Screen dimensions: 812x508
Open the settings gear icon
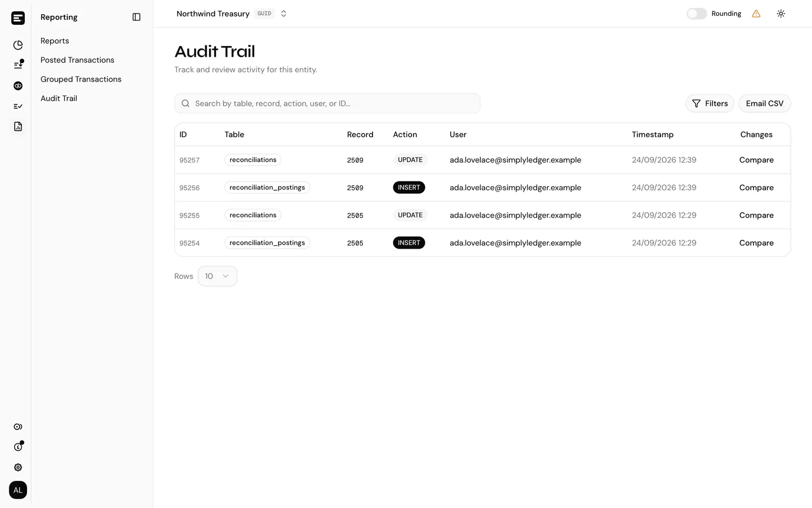pyautogui.click(x=18, y=467)
